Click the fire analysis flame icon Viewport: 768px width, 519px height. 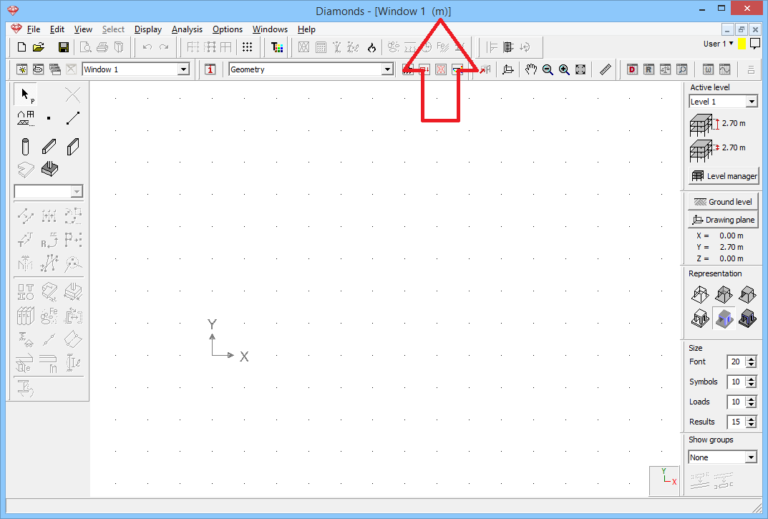[x=371, y=47]
